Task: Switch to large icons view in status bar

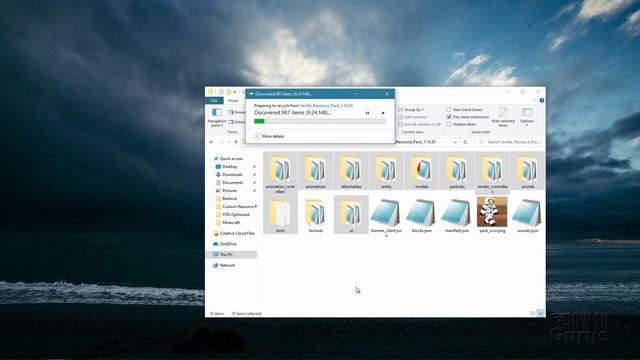Action: coord(540,313)
